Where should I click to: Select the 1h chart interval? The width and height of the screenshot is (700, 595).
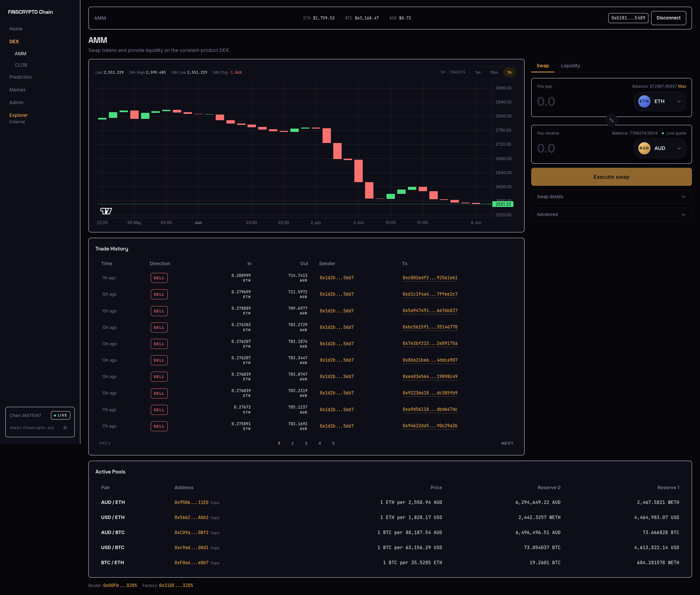coord(509,73)
